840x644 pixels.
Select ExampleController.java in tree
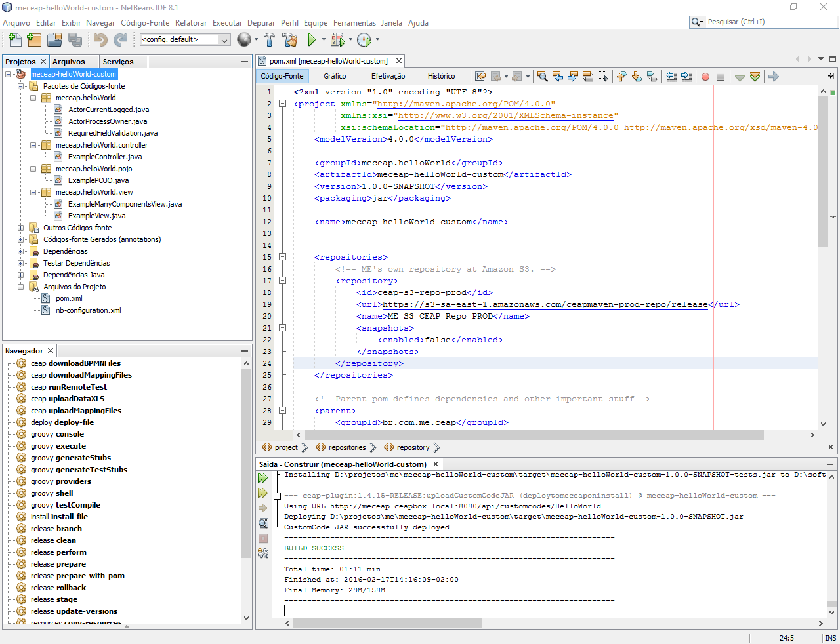pos(105,157)
